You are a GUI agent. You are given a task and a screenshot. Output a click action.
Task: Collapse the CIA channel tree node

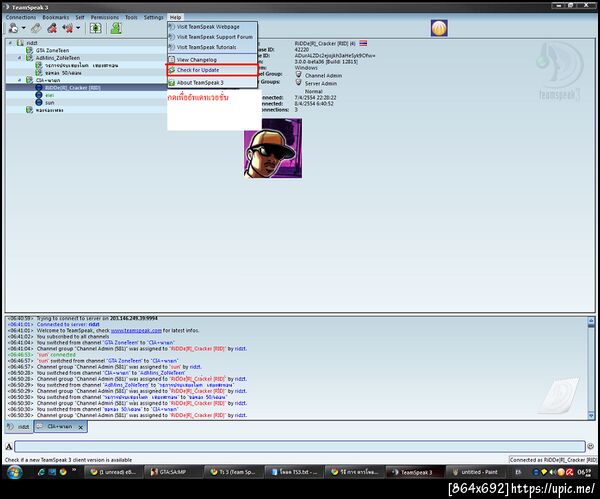[x=20, y=80]
